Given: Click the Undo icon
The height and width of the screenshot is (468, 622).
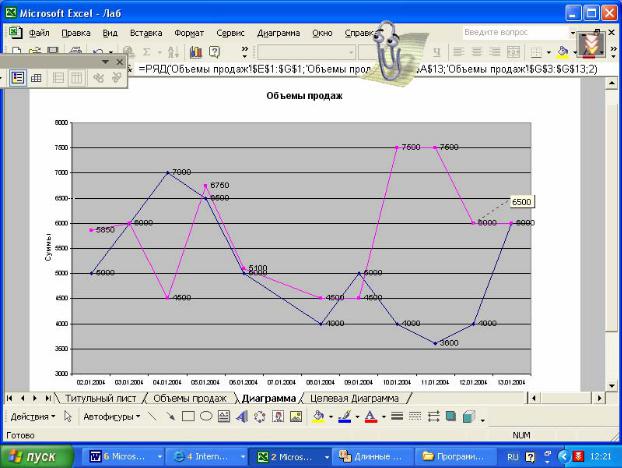Looking at the screenshot, I should (x=98, y=52).
